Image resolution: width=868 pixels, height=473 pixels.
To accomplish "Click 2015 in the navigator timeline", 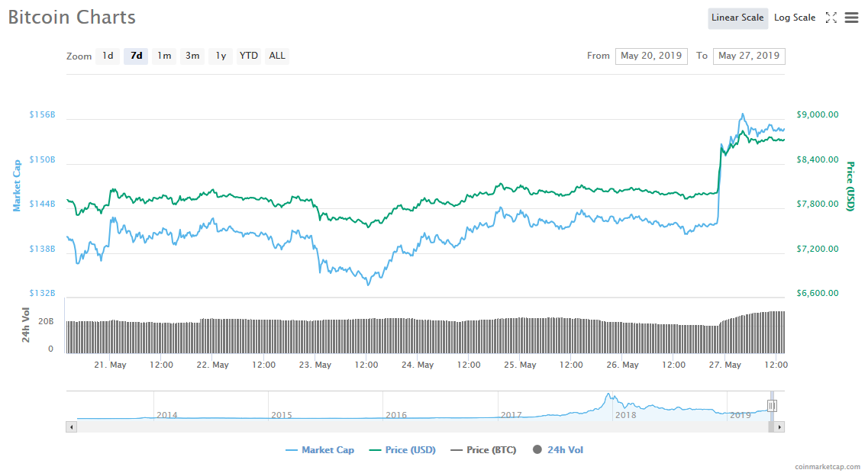I will coord(282,415).
